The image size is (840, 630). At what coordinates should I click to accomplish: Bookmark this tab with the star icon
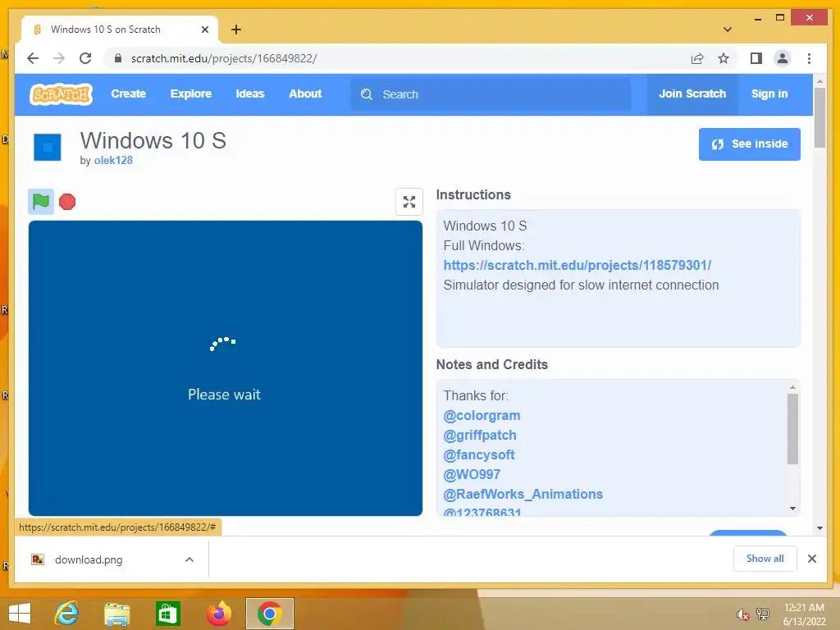[724, 58]
